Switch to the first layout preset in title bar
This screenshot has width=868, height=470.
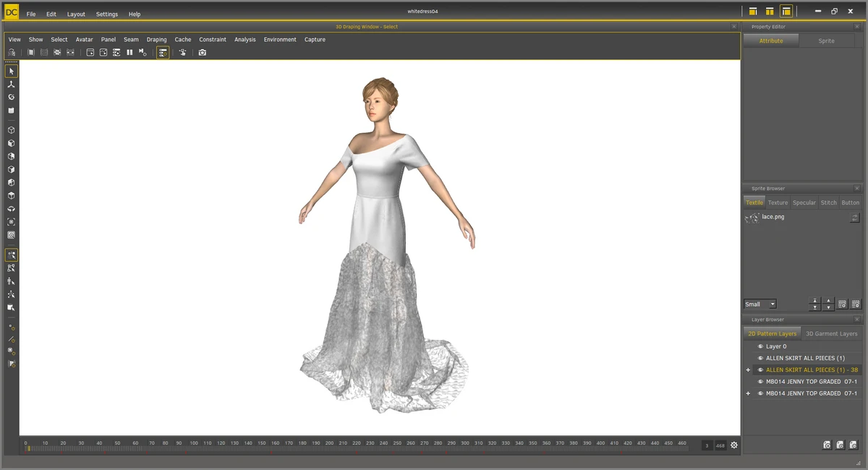click(753, 12)
